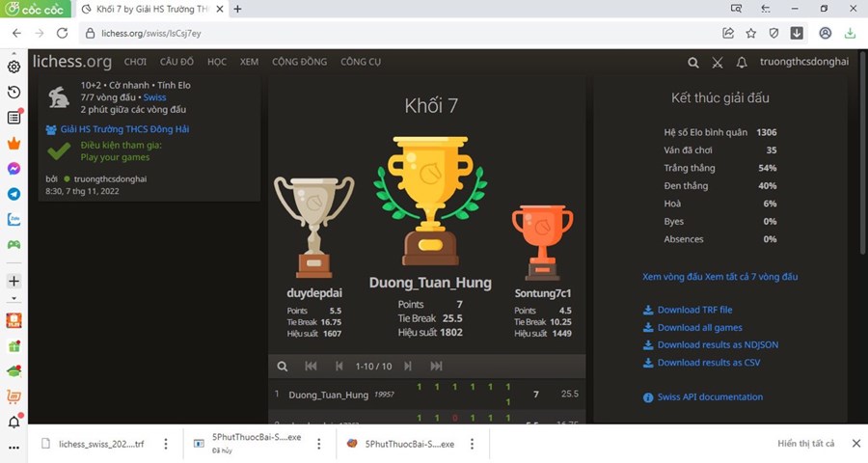This screenshot has width=868, height=463.
Task: Open the CỘNG ĐỒNG menu
Action: coord(299,62)
